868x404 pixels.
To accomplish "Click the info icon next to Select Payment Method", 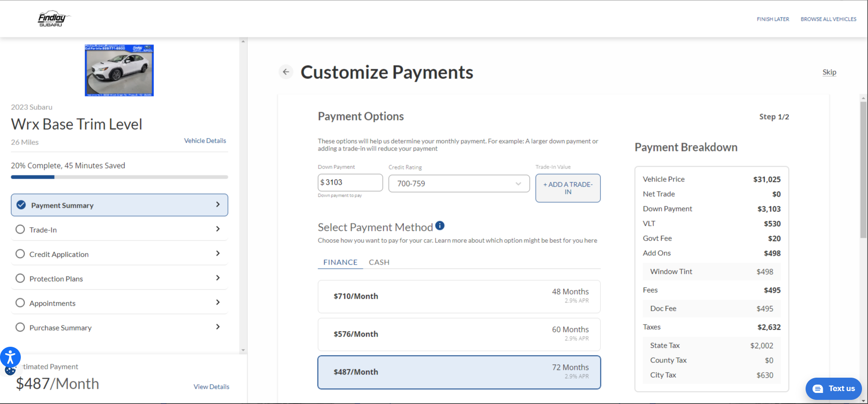I will pos(440,226).
